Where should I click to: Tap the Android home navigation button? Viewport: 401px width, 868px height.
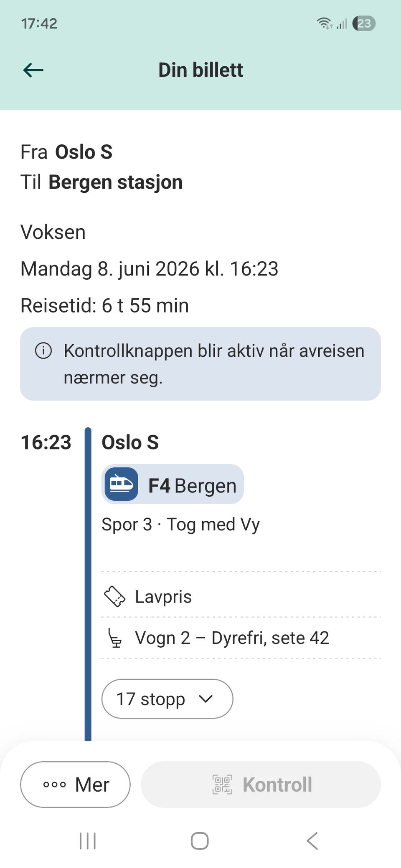click(x=200, y=841)
